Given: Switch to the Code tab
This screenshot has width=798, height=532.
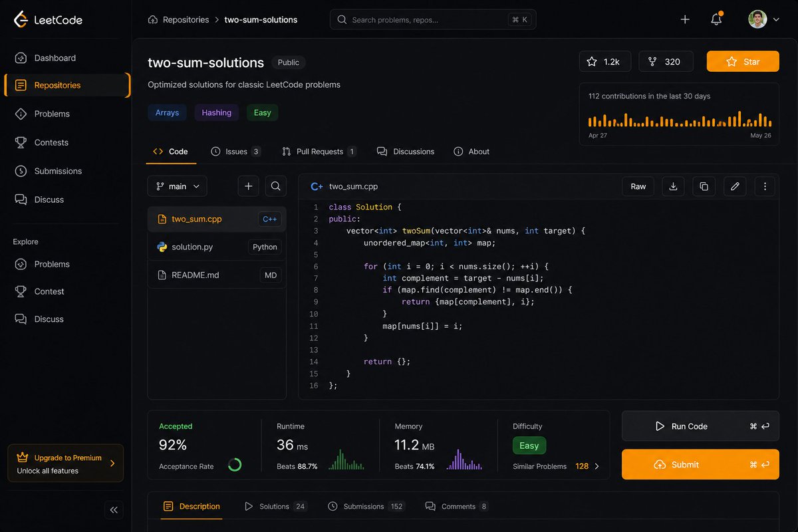Looking at the screenshot, I should (x=171, y=152).
